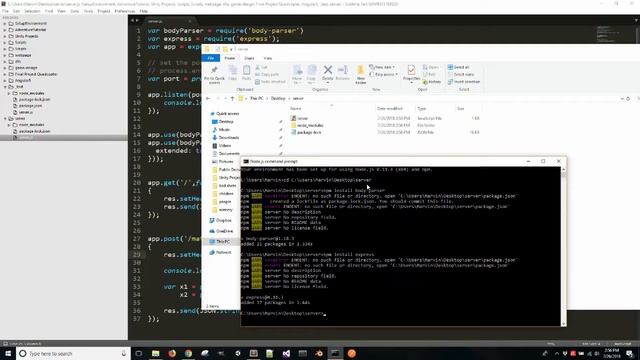Open Firefox from the taskbar
640x360 pixels.
click(172, 353)
